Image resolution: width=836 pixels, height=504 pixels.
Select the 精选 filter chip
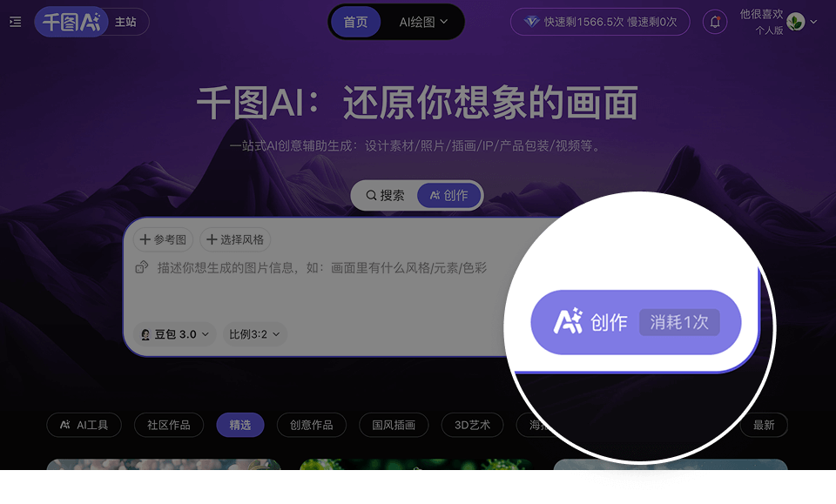tap(240, 425)
